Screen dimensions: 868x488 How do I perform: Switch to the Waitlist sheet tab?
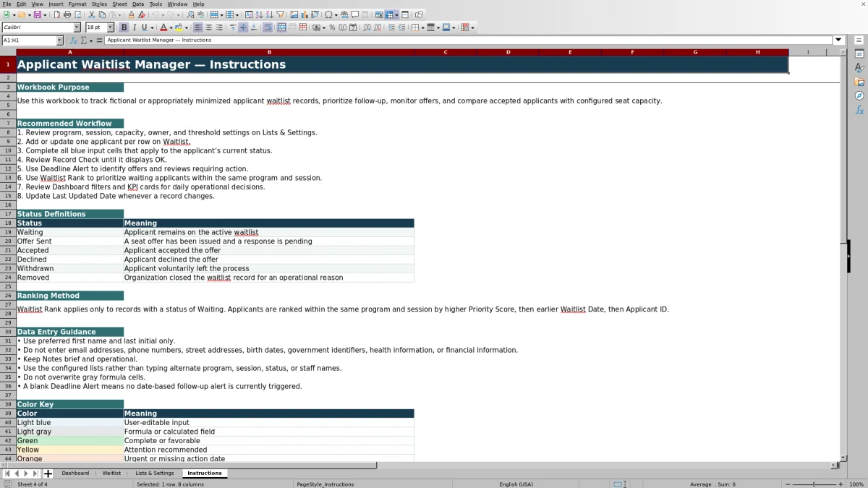[111, 474]
